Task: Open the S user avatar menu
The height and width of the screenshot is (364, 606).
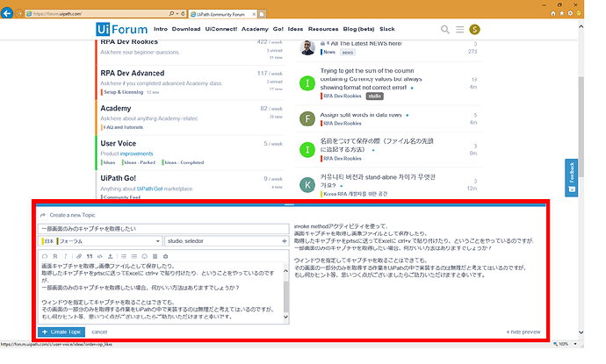Action: click(474, 29)
